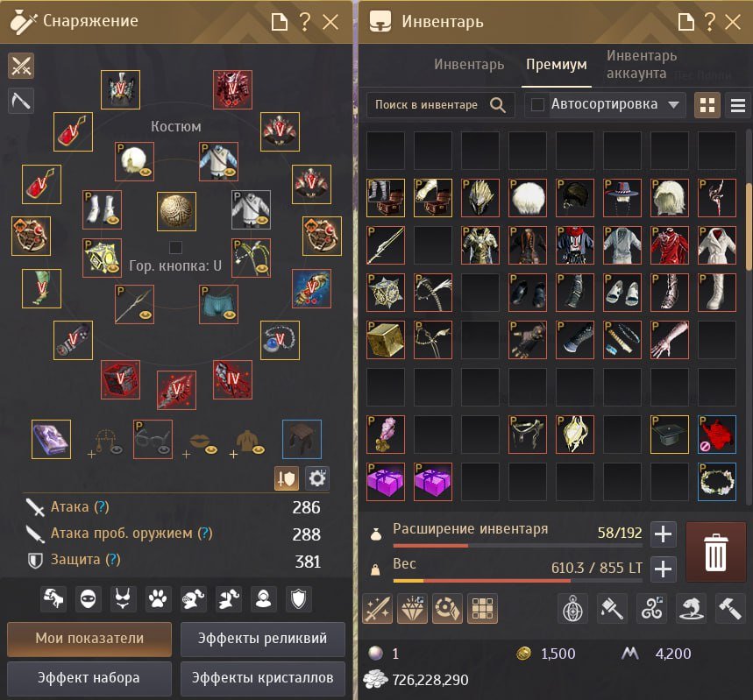The image size is (753, 700).
Task: Switch to list view layout icon
Action: tap(738, 104)
